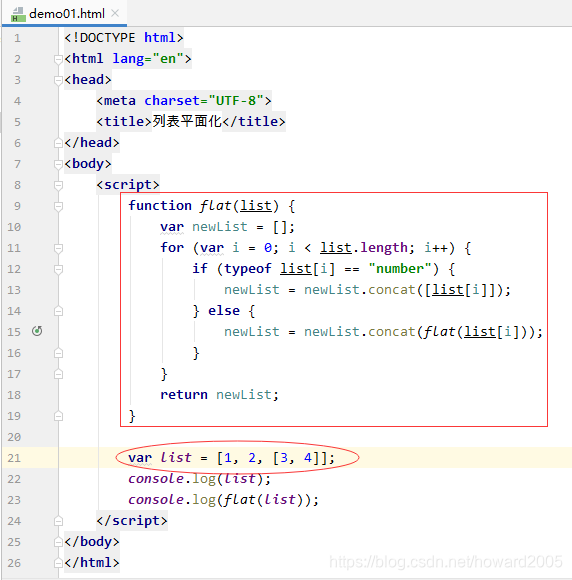Collapse the body tag fold on line 7
Viewport: 572px width, 580px height.
[58, 164]
